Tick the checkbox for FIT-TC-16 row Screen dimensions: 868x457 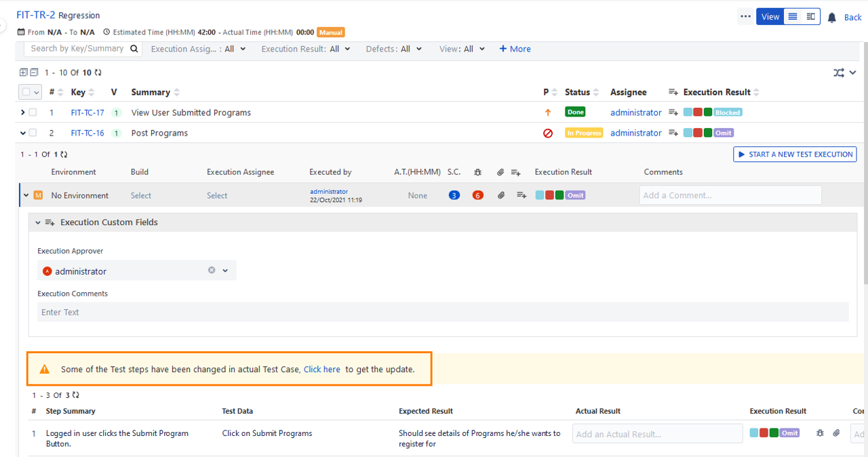[33, 133]
